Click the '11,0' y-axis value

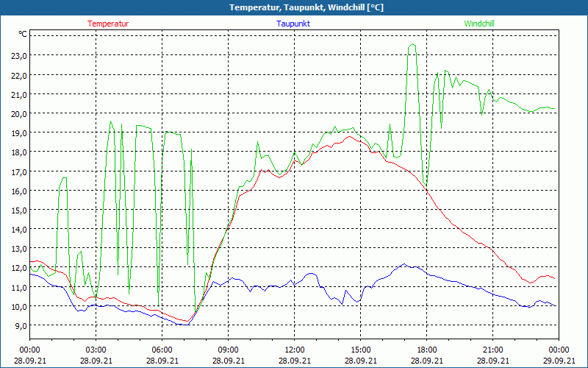coord(19,287)
